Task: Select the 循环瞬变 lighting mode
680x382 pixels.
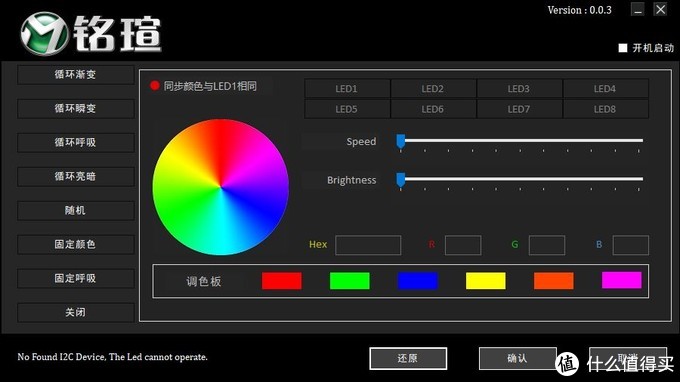Action: point(75,108)
